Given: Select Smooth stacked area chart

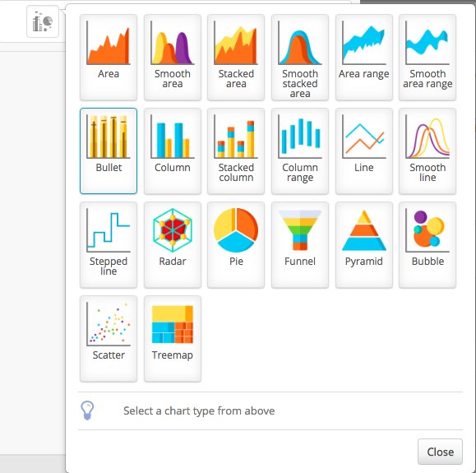Looking at the screenshot, I should (300, 57).
